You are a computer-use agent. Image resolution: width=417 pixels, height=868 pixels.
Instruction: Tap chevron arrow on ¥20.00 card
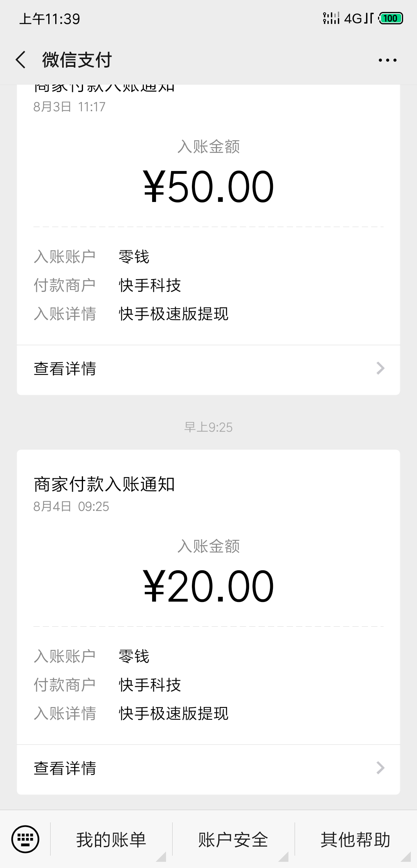tap(380, 768)
